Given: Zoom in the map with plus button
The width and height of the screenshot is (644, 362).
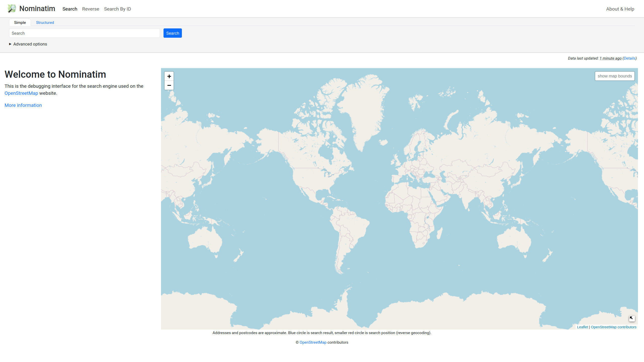Looking at the screenshot, I should tap(169, 76).
